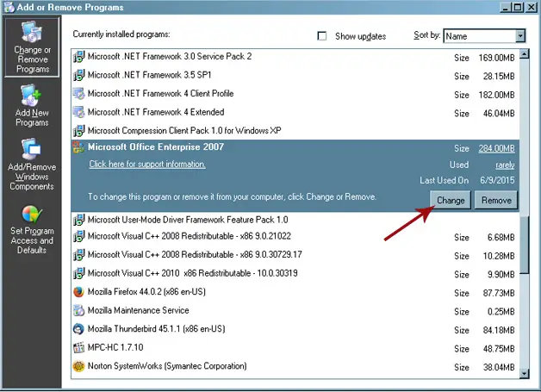Click the Norton SystemWorks icon
Image resolution: width=541 pixels, height=392 pixels.
[78, 366]
